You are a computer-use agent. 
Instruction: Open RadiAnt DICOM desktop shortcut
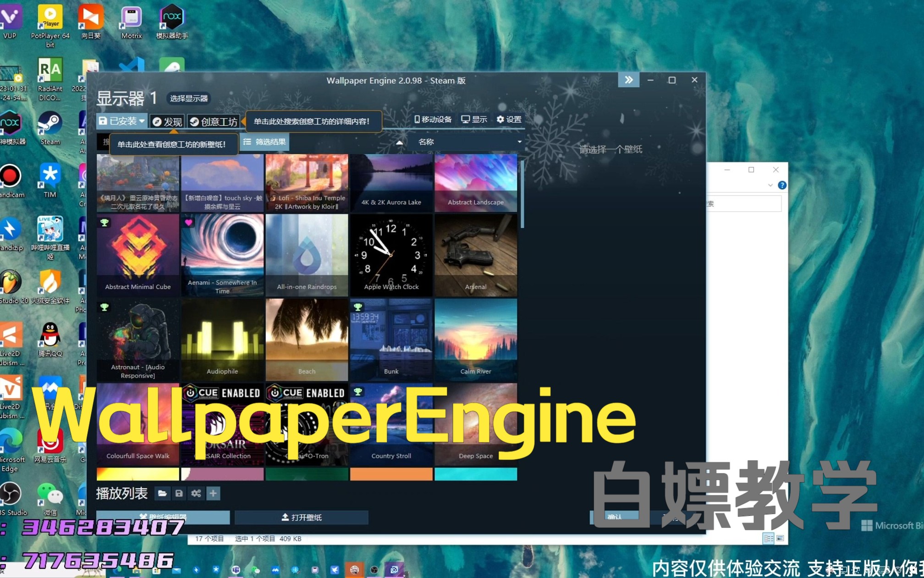pyautogui.click(x=50, y=79)
